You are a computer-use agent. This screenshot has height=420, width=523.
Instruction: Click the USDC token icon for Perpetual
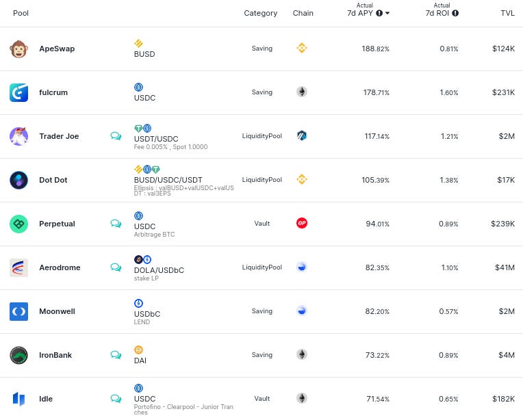(x=138, y=216)
